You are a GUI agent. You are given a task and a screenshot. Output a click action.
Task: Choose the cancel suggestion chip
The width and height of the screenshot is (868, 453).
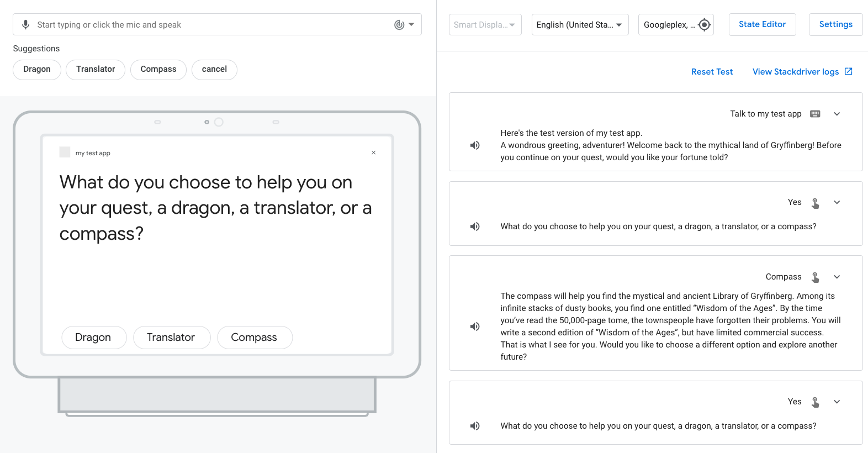tap(214, 70)
